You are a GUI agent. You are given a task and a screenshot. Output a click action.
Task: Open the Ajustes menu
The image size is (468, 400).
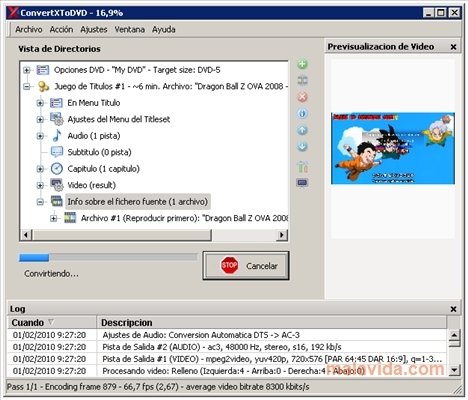tap(94, 29)
